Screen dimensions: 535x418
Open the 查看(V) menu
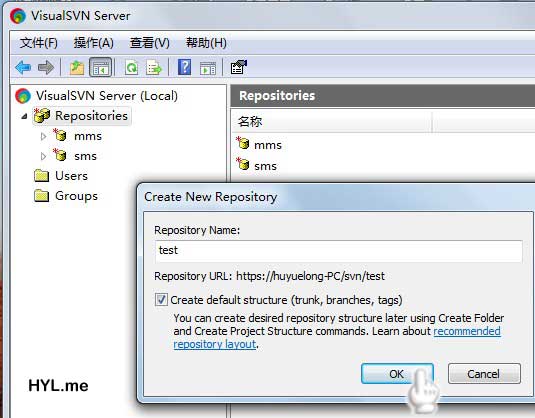[149, 43]
